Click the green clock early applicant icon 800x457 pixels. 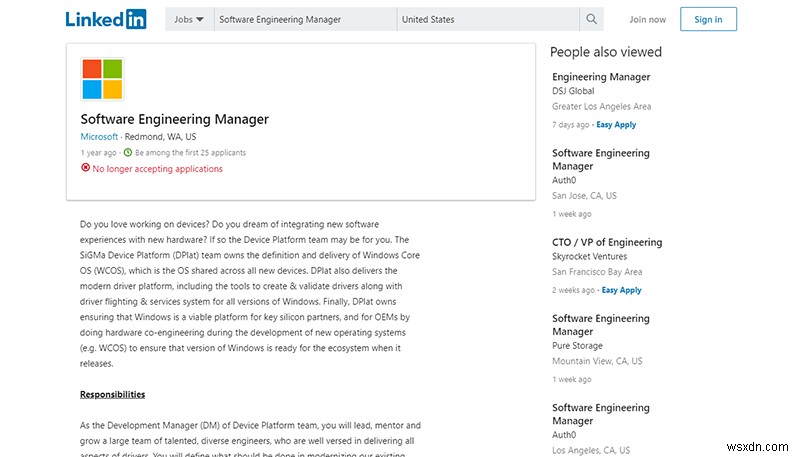(x=127, y=153)
